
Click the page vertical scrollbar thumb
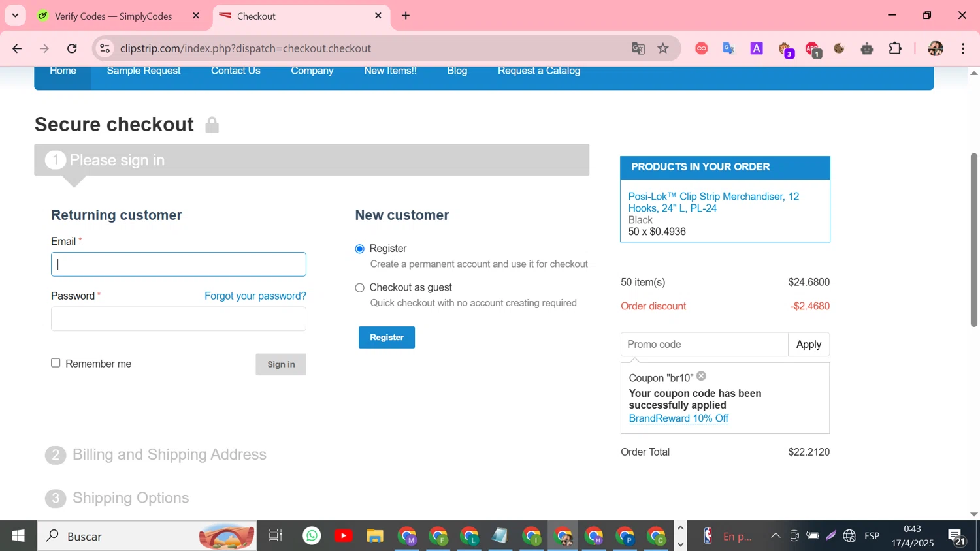pyautogui.click(x=974, y=240)
